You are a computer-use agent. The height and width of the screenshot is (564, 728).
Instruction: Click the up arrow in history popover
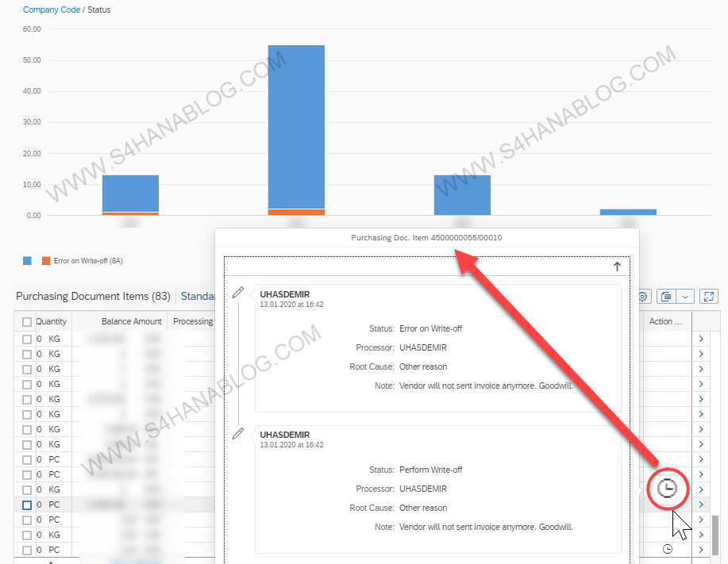pos(617,267)
